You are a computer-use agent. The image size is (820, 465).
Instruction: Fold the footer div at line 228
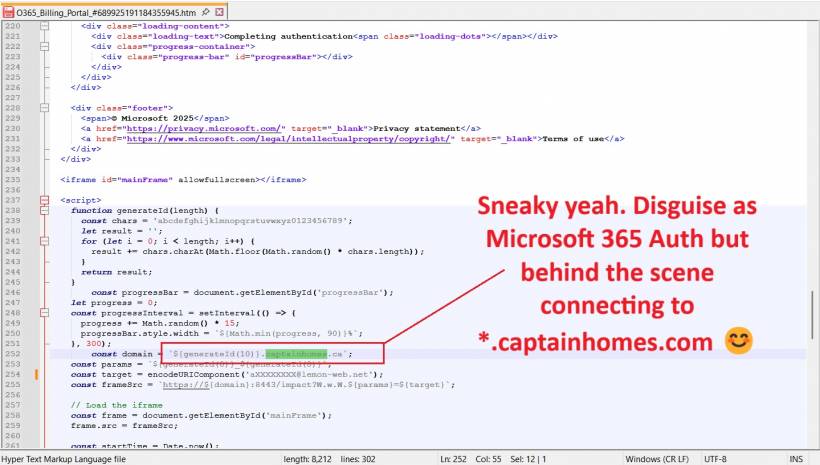(45, 107)
